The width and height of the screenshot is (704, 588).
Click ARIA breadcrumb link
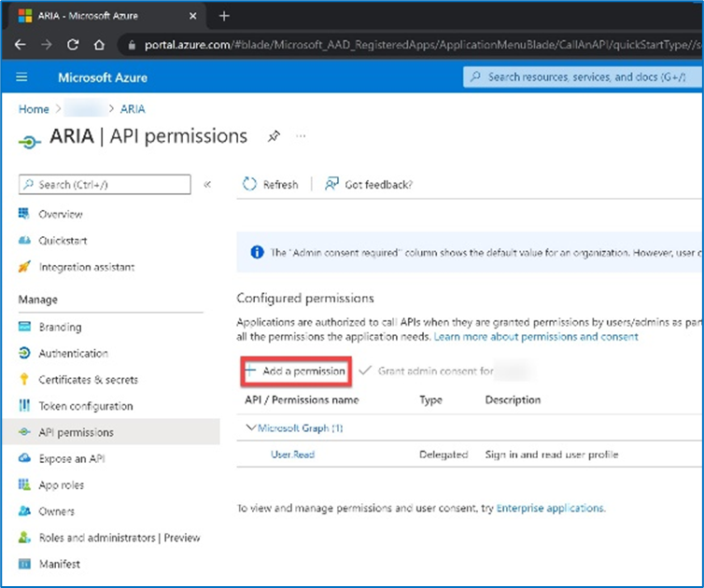pos(133,108)
